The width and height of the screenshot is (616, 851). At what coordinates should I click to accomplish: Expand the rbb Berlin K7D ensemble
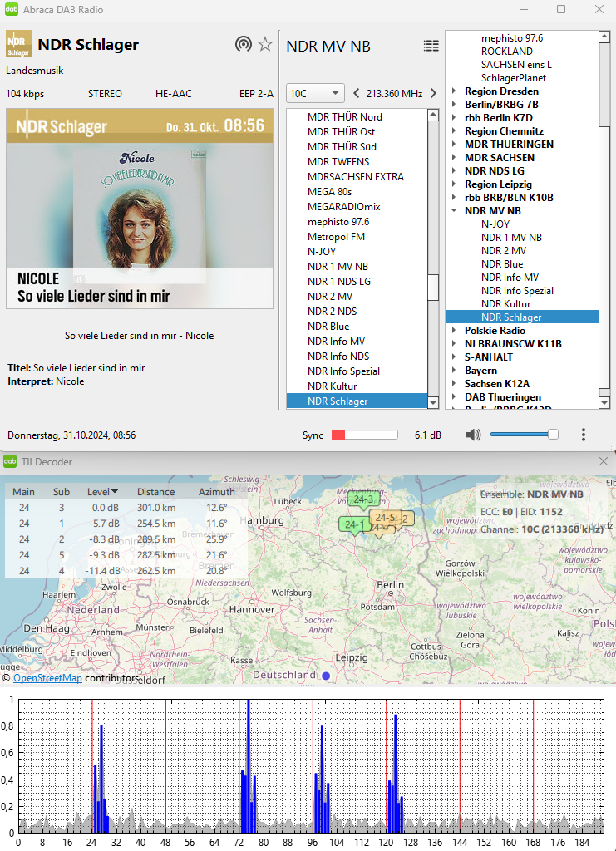pos(454,118)
